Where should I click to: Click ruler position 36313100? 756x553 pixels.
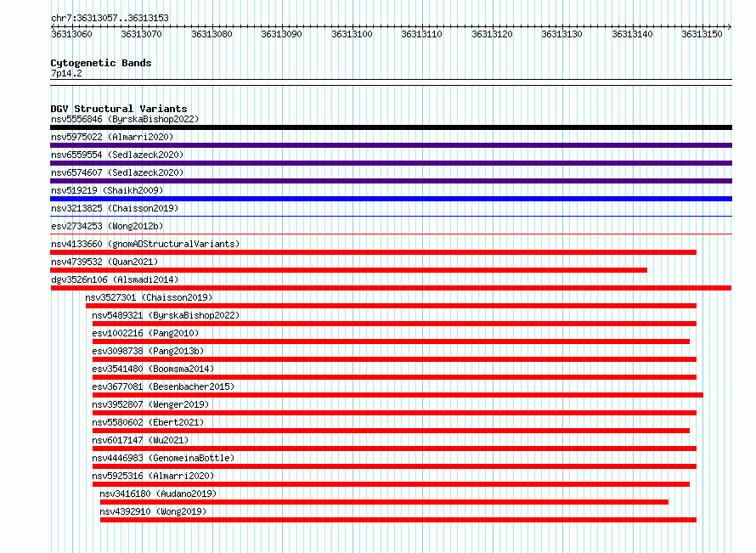(x=352, y=34)
